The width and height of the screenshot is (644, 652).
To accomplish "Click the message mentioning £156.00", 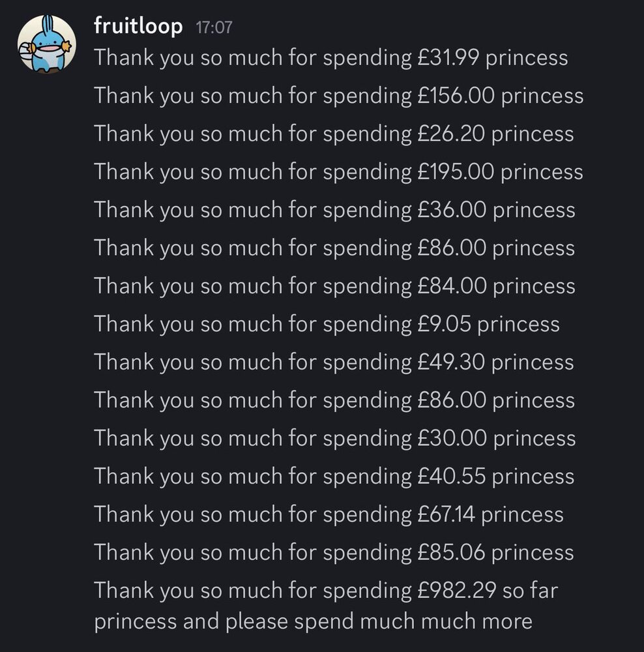I will point(338,96).
